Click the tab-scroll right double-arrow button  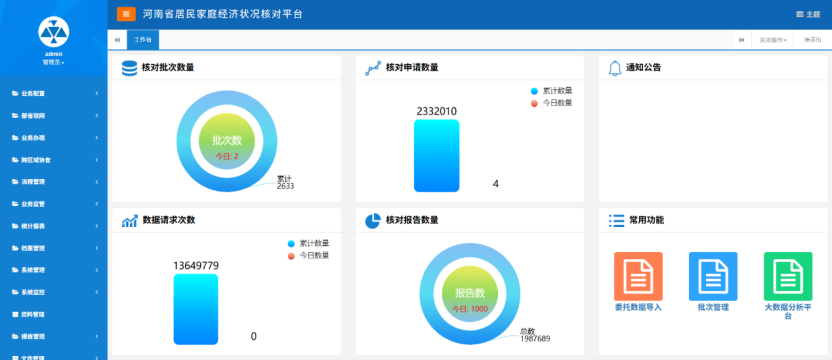pos(742,40)
